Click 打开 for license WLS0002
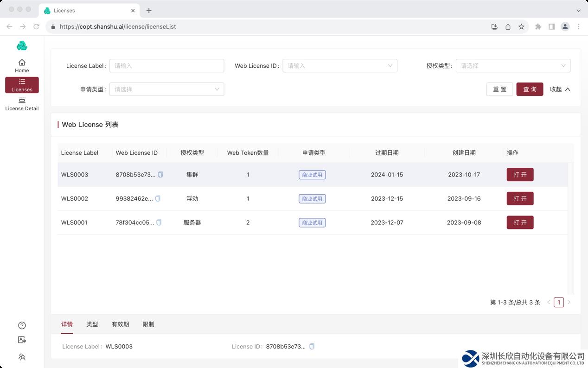The height and width of the screenshot is (368, 588). tap(520, 199)
